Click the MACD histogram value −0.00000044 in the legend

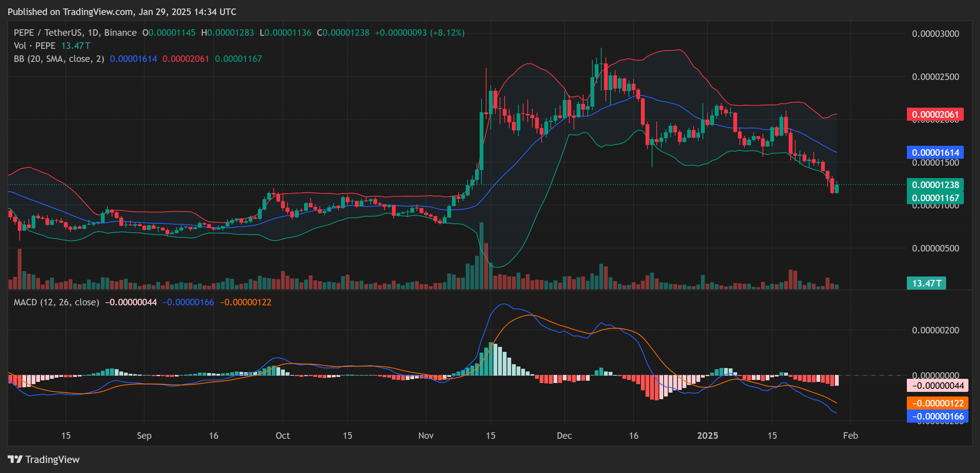[131, 302]
